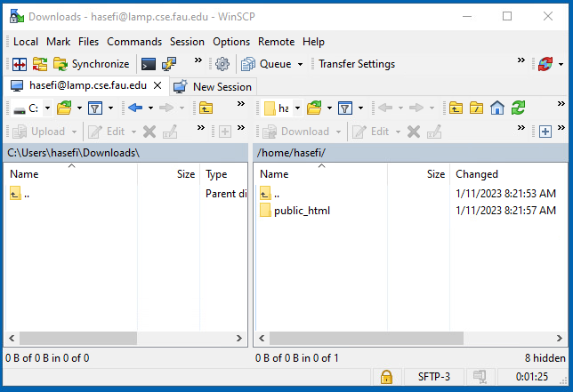Open the Preferences gear icon
This screenshot has width=573, height=392.
pyautogui.click(x=222, y=64)
